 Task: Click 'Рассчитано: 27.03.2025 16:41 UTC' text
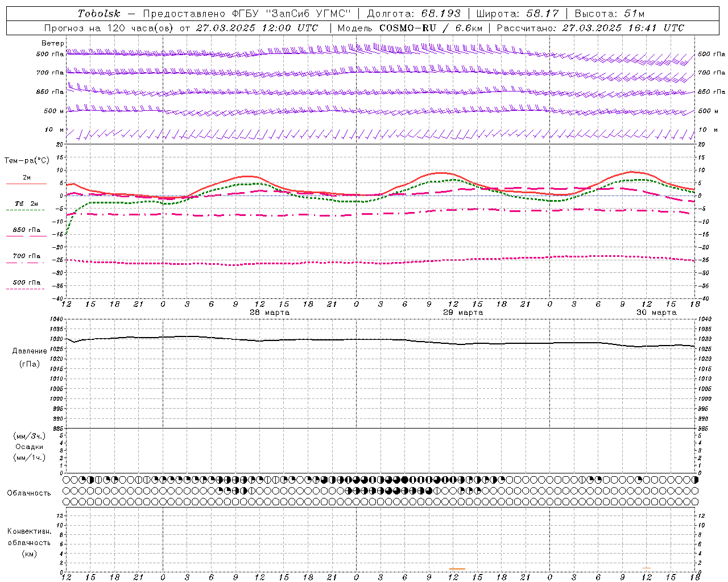point(590,28)
